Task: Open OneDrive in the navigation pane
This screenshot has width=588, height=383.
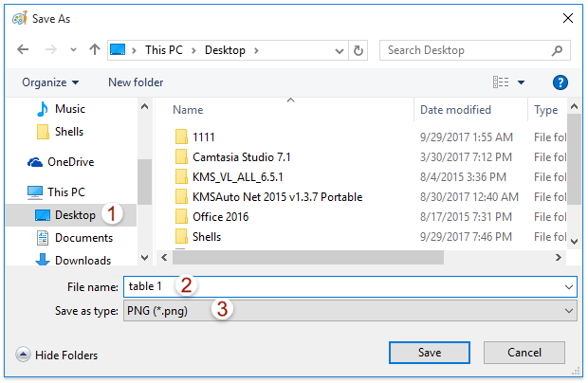Action: (70, 162)
